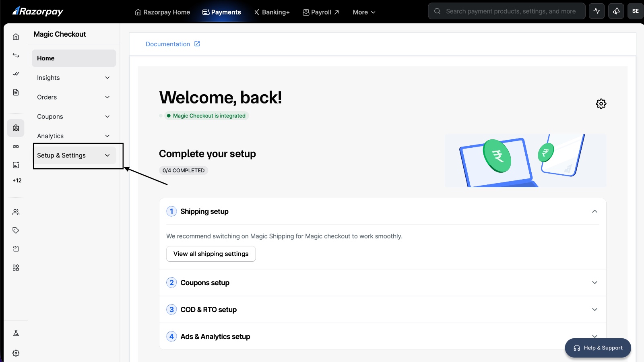Click View all shipping settings button

coord(211,254)
